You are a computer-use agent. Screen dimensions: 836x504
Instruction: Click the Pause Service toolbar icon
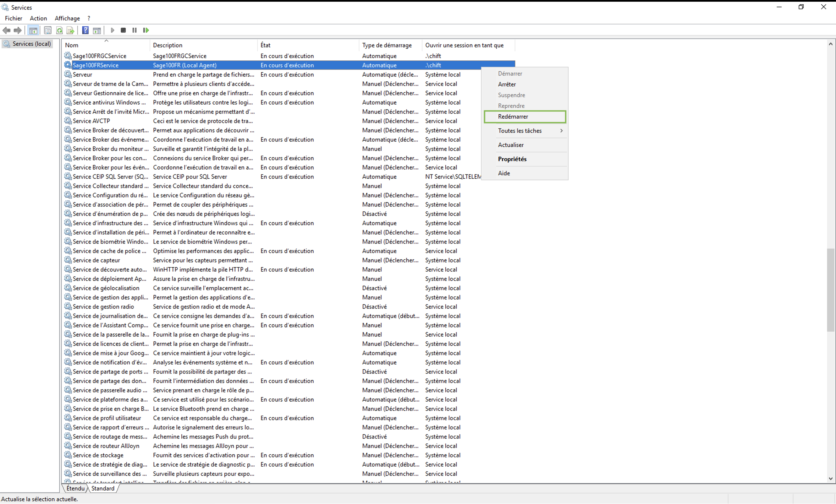[134, 30]
